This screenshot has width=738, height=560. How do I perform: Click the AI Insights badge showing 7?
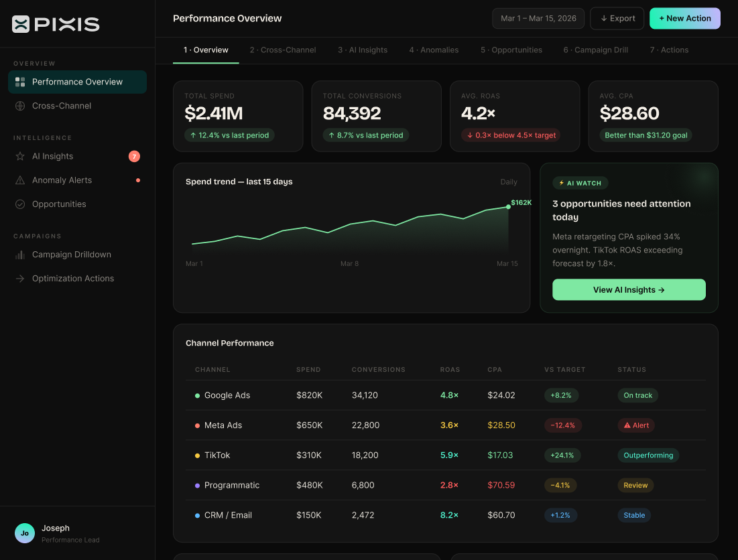[134, 156]
